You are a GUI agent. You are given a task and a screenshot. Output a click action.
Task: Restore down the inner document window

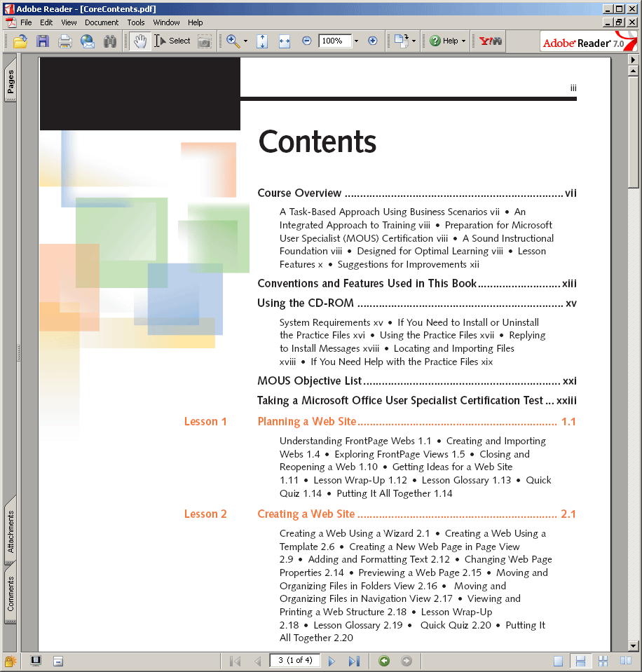pyautogui.click(x=620, y=22)
